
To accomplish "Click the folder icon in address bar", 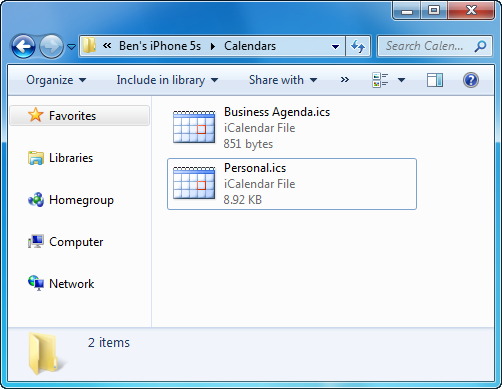I will (x=89, y=46).
